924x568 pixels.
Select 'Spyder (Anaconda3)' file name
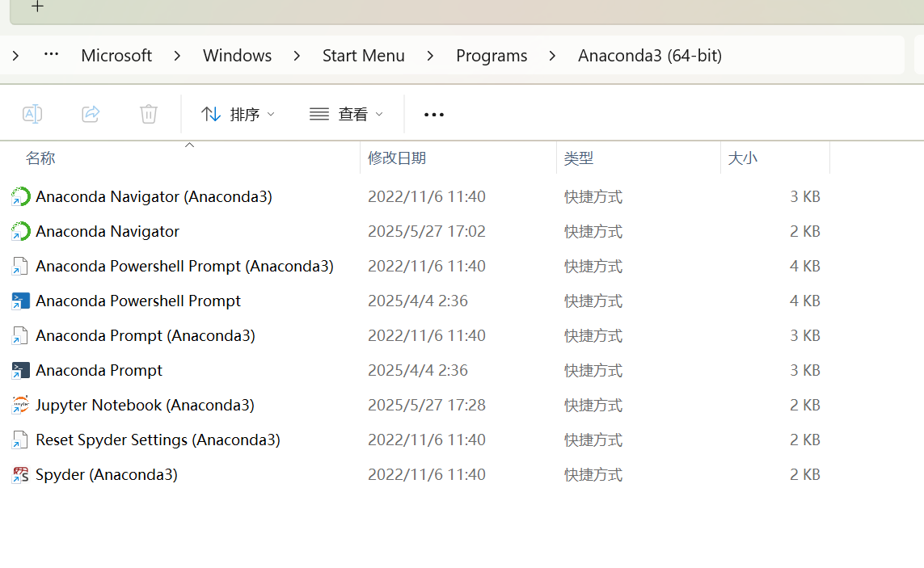pos(106,474)
